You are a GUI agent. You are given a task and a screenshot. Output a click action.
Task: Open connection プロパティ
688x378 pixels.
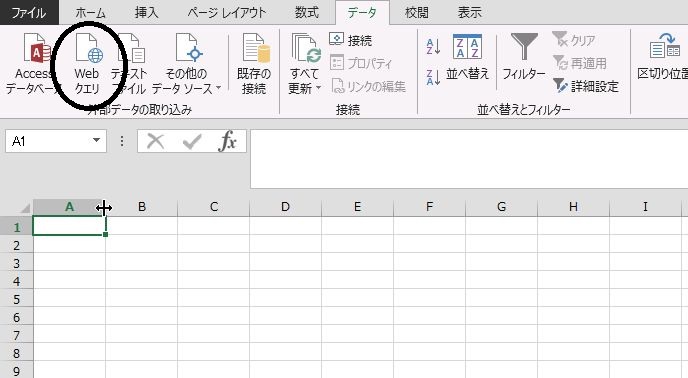click(x=361, y=63)
